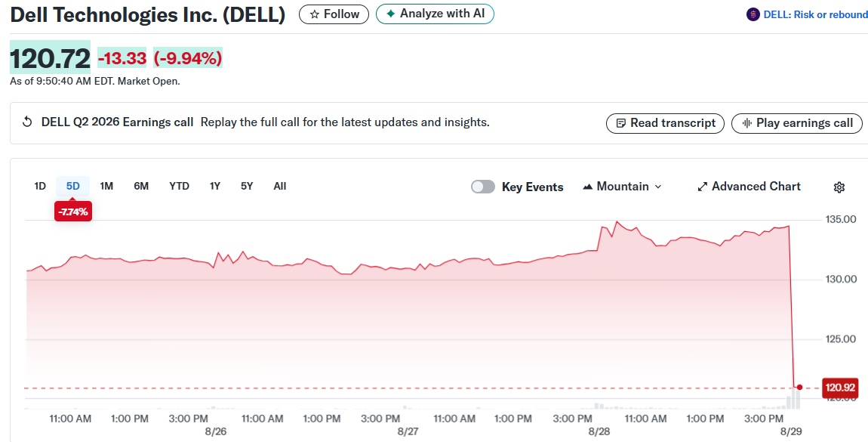This screenshot has width=868, height=442.
Task: Open Analyze with AI
Action: click(435, 14)
